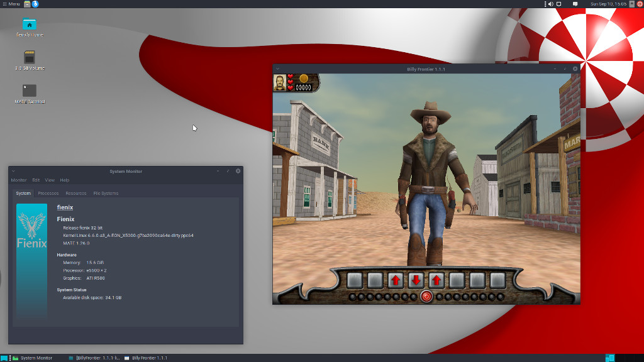Click the gold coin icon in game HUD
The image size is (644, 362).
click(304, 78)
